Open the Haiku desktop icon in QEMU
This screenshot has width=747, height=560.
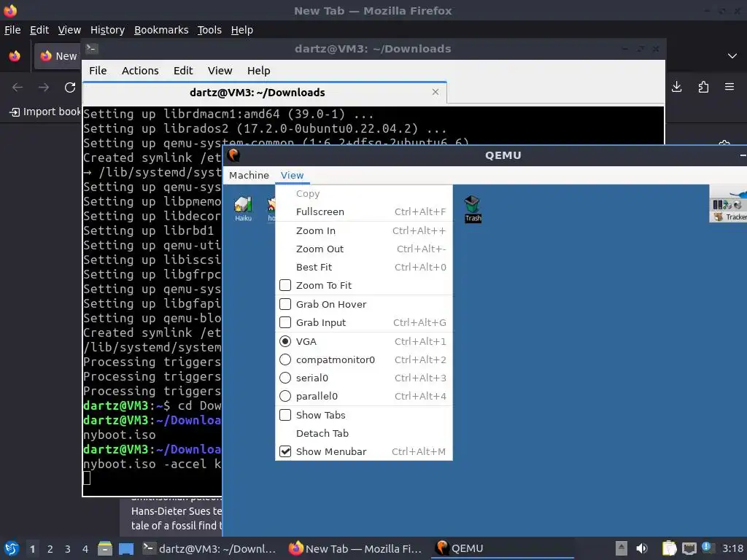[243, 209]
